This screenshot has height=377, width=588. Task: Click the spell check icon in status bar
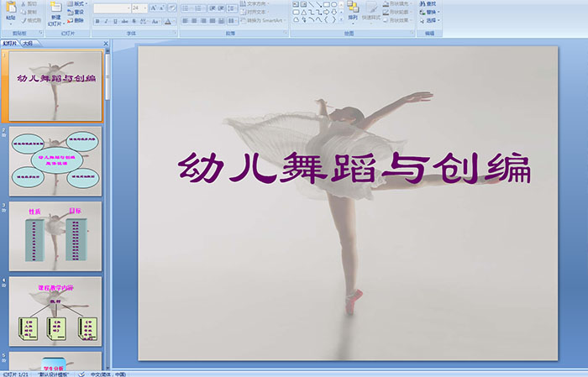(81, 374)
